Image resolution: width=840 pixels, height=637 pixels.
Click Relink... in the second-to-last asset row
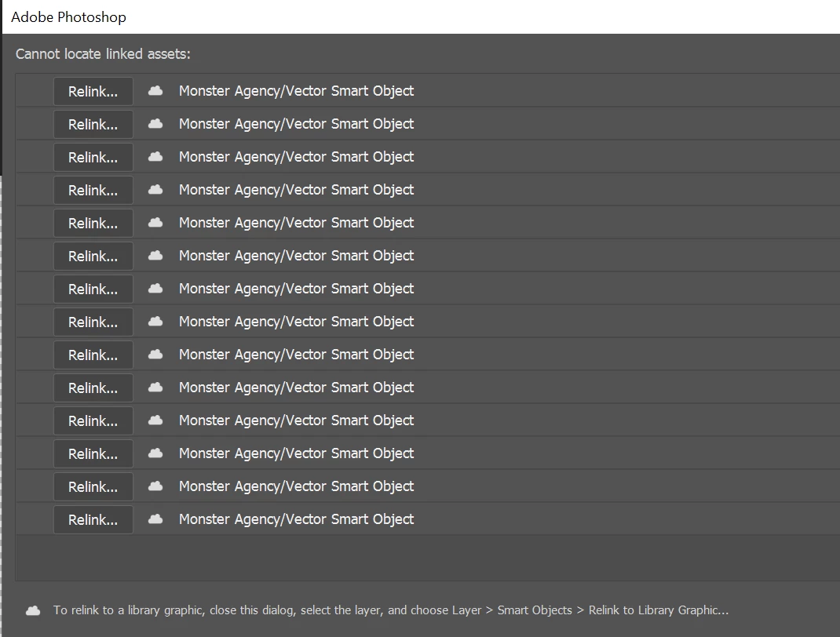pyautogui.click(x=93, y=487)
